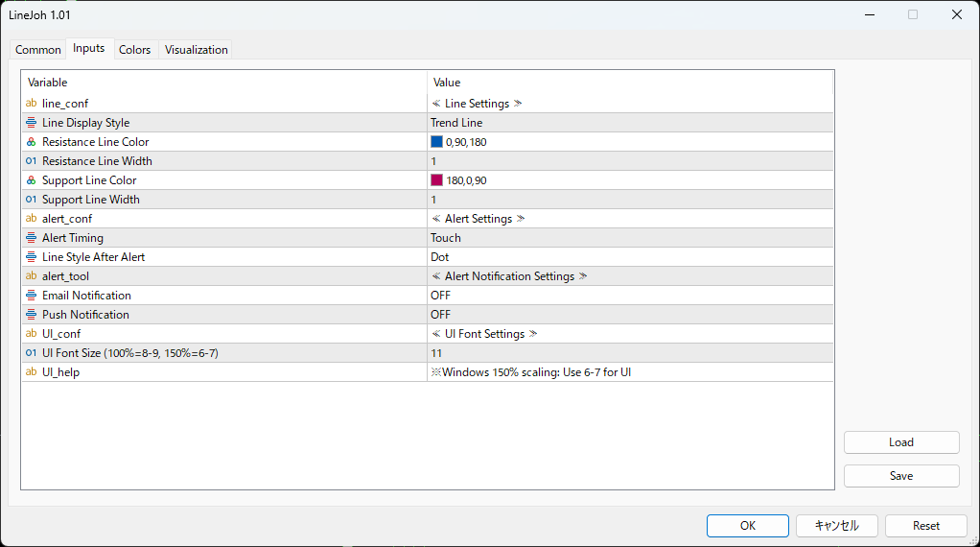980x547 pixels.
Task: Change the Alert Timing value Touch
Action: click(x=630, y=238)
